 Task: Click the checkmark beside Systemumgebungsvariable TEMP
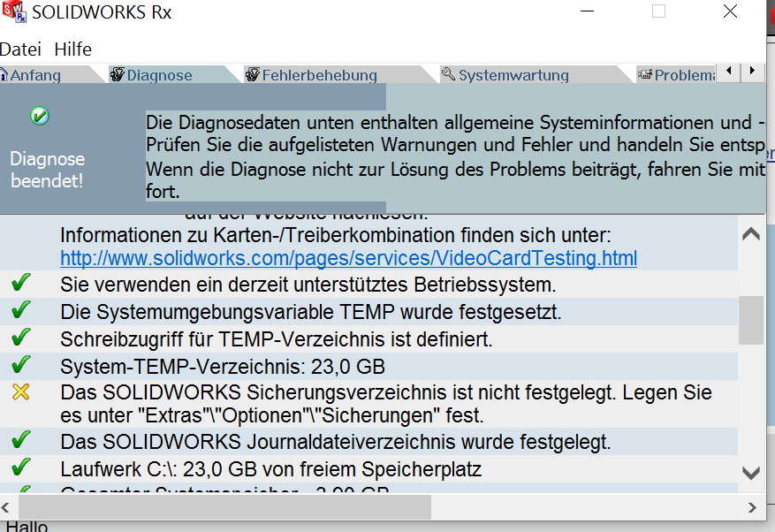click(x=20, y=310)
